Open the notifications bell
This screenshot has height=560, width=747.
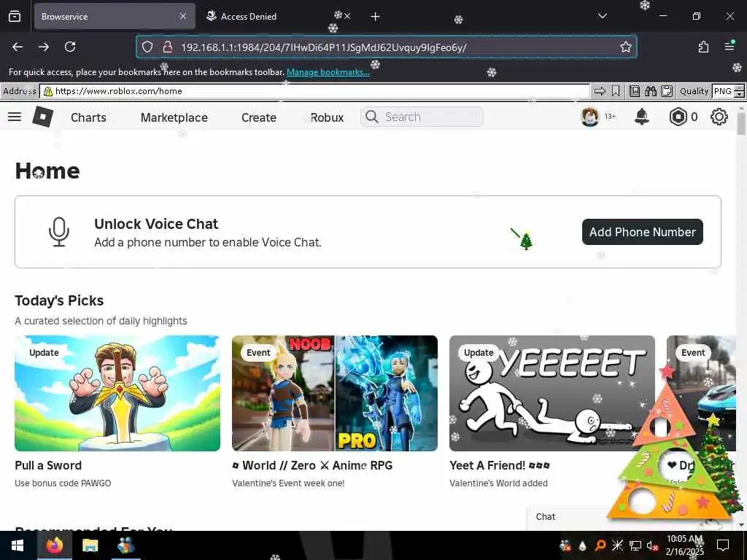coord(642,117)
